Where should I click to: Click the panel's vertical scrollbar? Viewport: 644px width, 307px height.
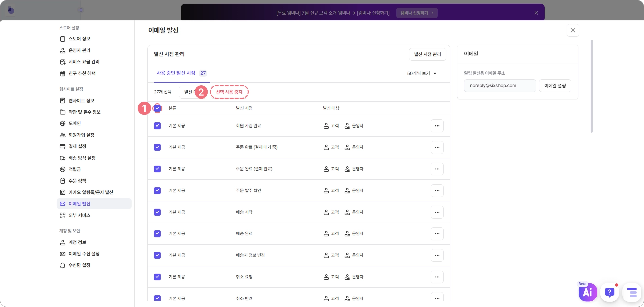click(592, 86)
